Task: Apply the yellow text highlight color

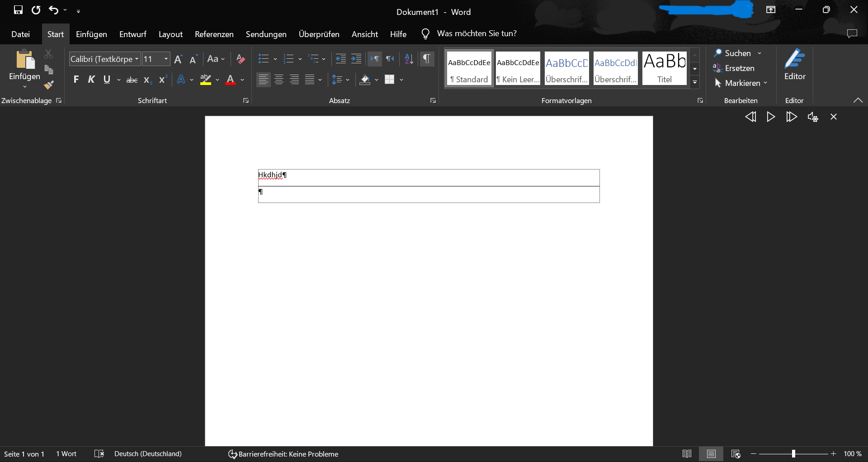Action: coord(205,80)
